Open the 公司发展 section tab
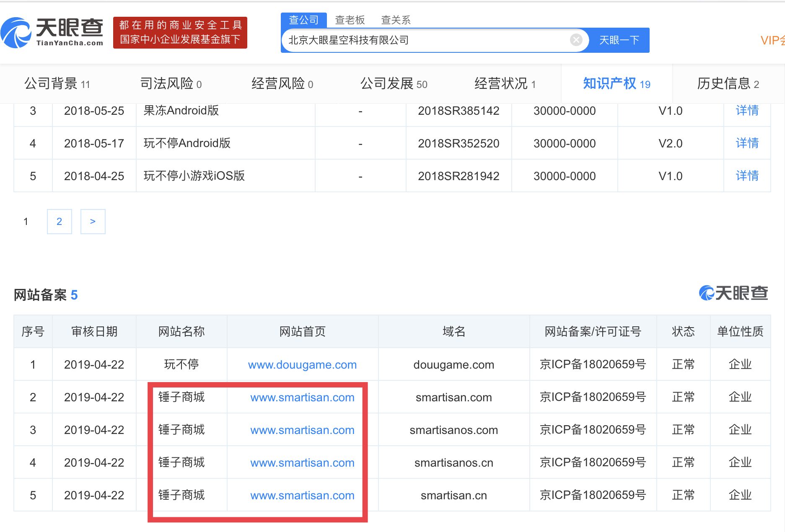 [x=394, y=84]
